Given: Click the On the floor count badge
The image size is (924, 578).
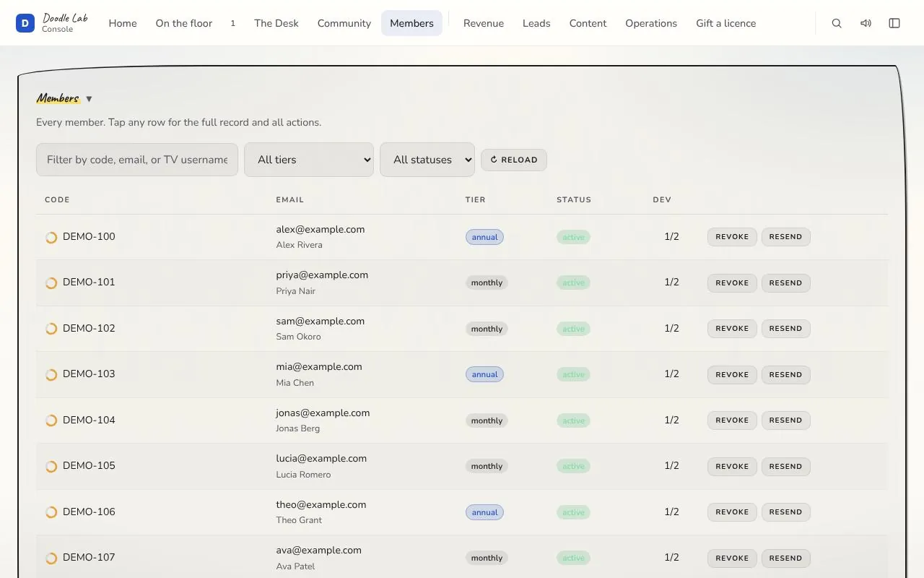Looking at the screenshot, I should (232, 23).
